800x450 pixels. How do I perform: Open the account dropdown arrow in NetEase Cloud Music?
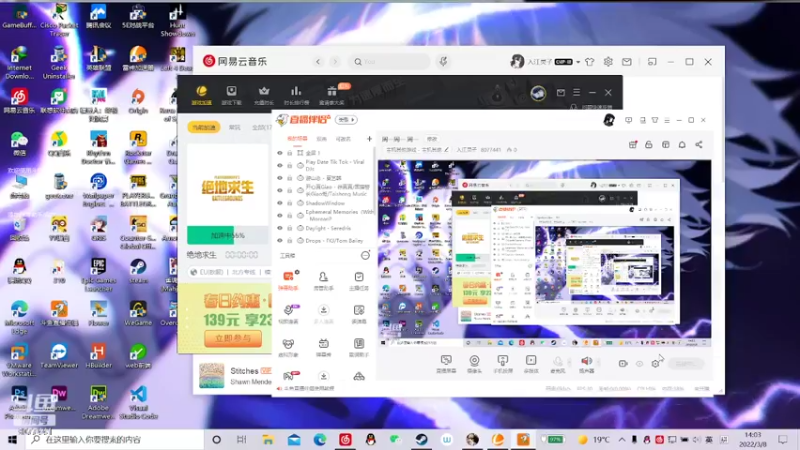coord(578,62)
